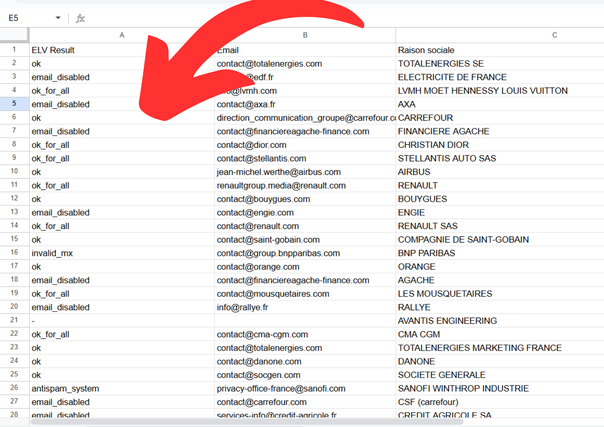Select the 'BOUYGUES' cell
604x427 pixels.
point(500,199)
